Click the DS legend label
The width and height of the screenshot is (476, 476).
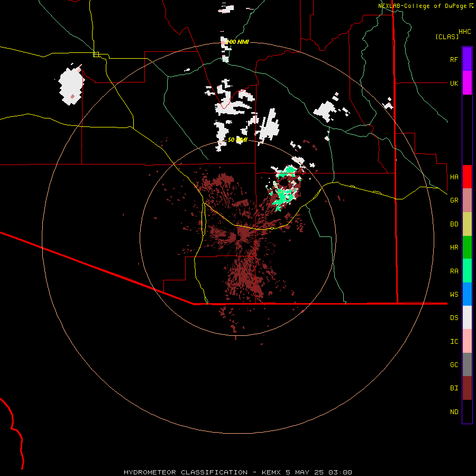(454, 317)
